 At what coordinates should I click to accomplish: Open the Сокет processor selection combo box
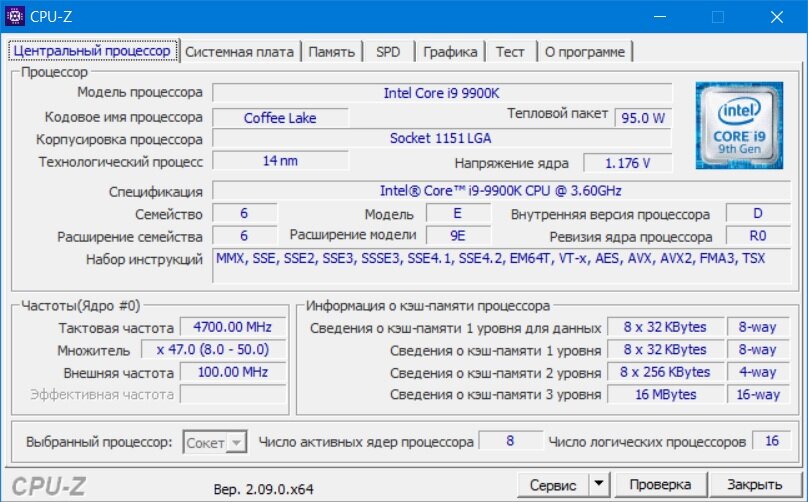point(215,442)
